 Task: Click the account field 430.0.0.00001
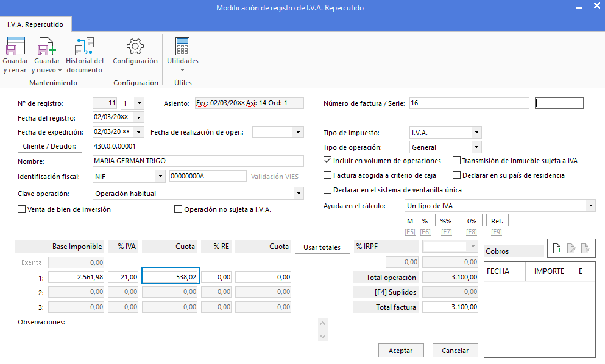click(x=124, y=146)
